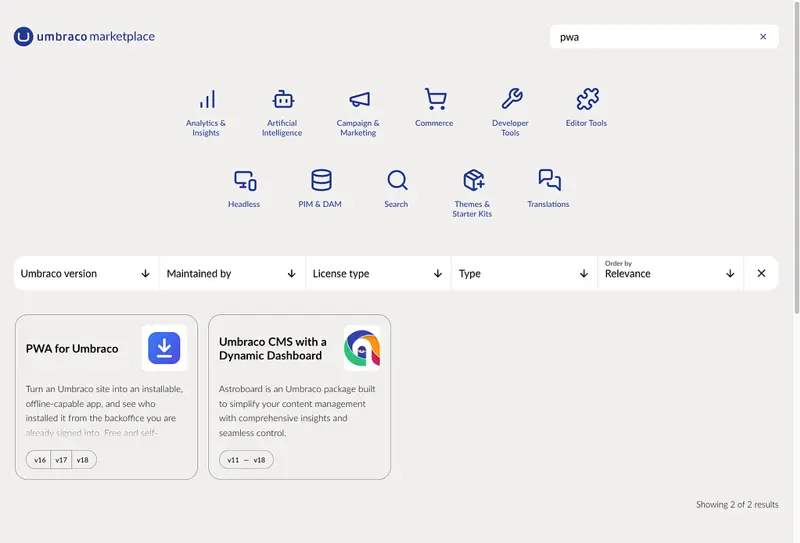Click the page vertical scrollbar
The height and width of the screenshot is (543, 800).
[x=796, y=158]
